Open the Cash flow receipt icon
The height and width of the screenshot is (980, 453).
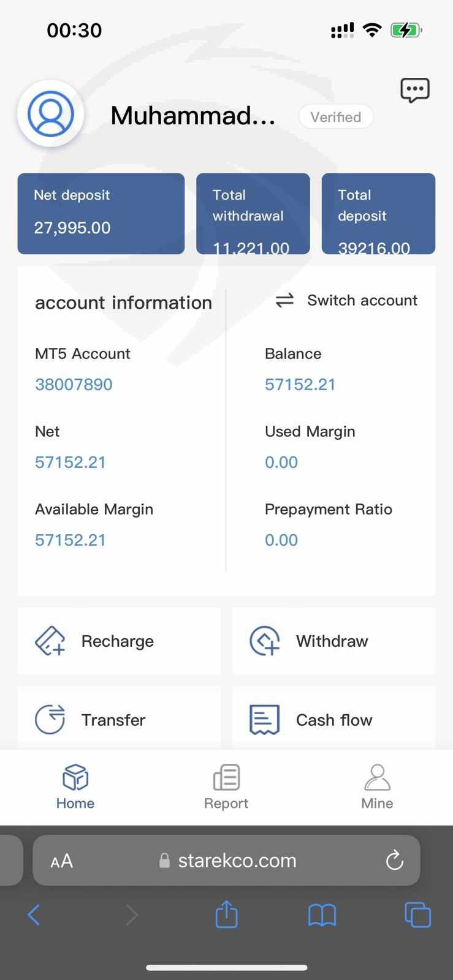pos(265,719)
